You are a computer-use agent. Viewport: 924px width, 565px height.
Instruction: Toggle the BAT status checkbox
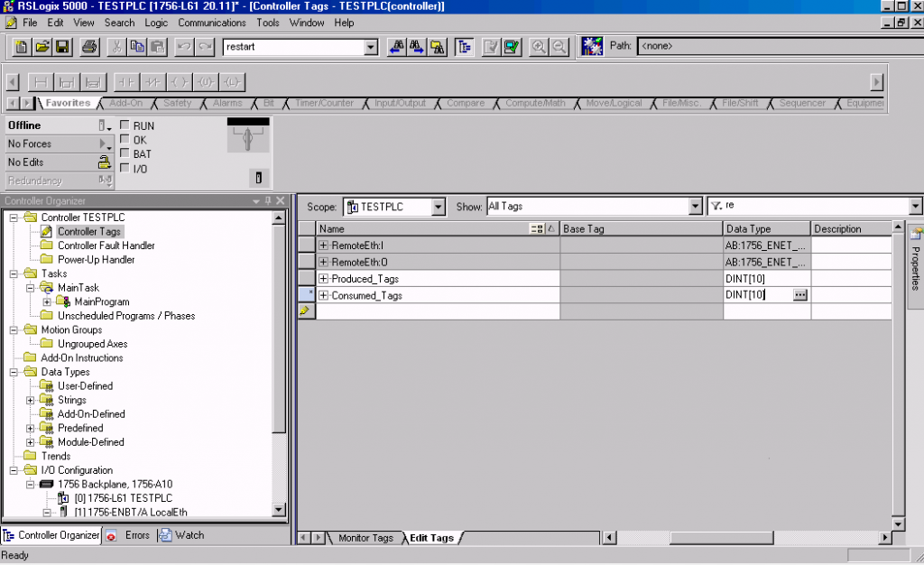125,154
